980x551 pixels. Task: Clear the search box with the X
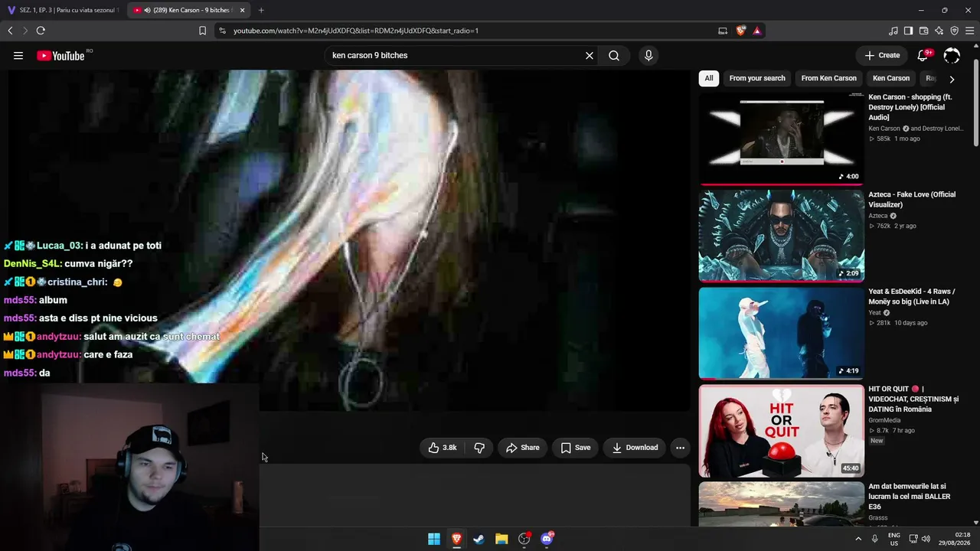[590, 55]
